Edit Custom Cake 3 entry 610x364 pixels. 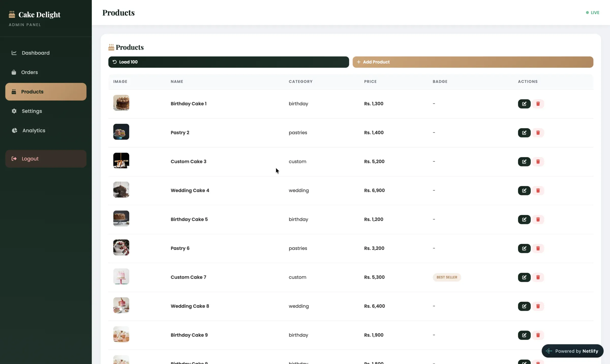pyautogui.click(x=524, y=162)
